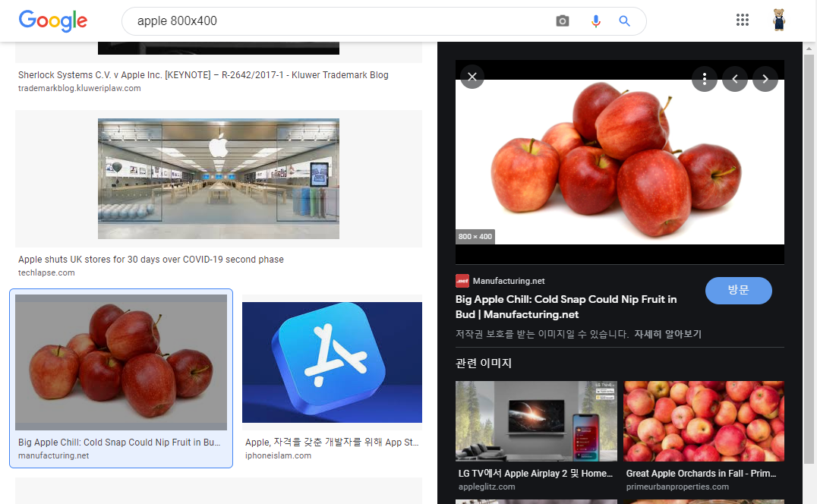Open the Apple Orchards related image
This screenshot has width=817, height=504.
(703, 421)
